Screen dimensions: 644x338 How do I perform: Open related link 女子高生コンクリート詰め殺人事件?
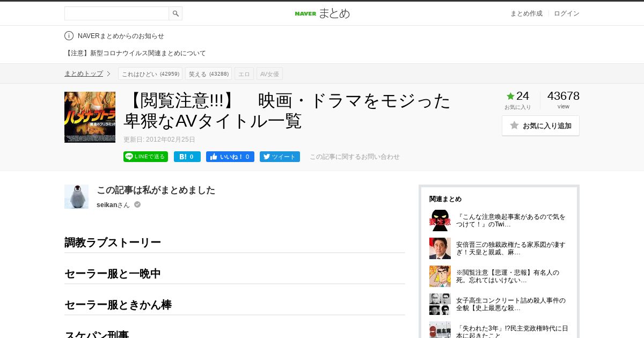pyautogui.click(x=511, y=304)
